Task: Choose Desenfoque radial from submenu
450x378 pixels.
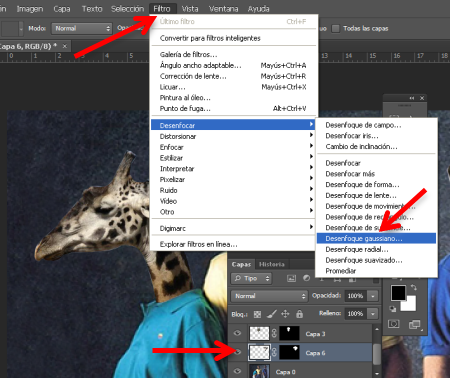Action: (376, 249)
